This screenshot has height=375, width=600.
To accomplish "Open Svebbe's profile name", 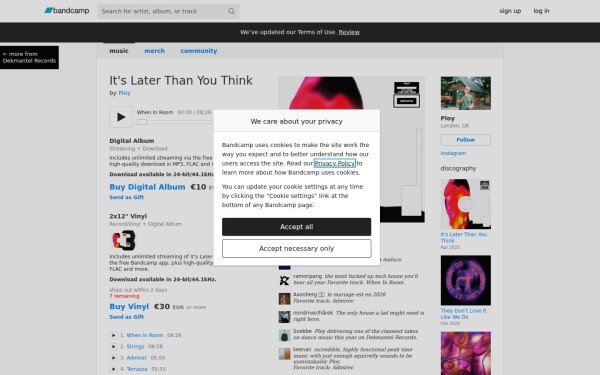I will tap(302, 331).
